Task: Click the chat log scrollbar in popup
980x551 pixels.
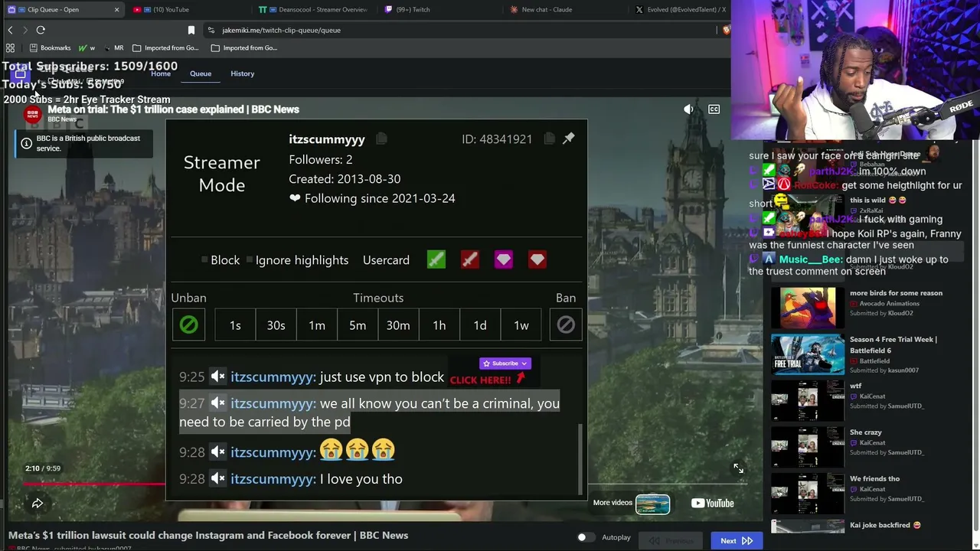Action: click(x=581, y=459)
